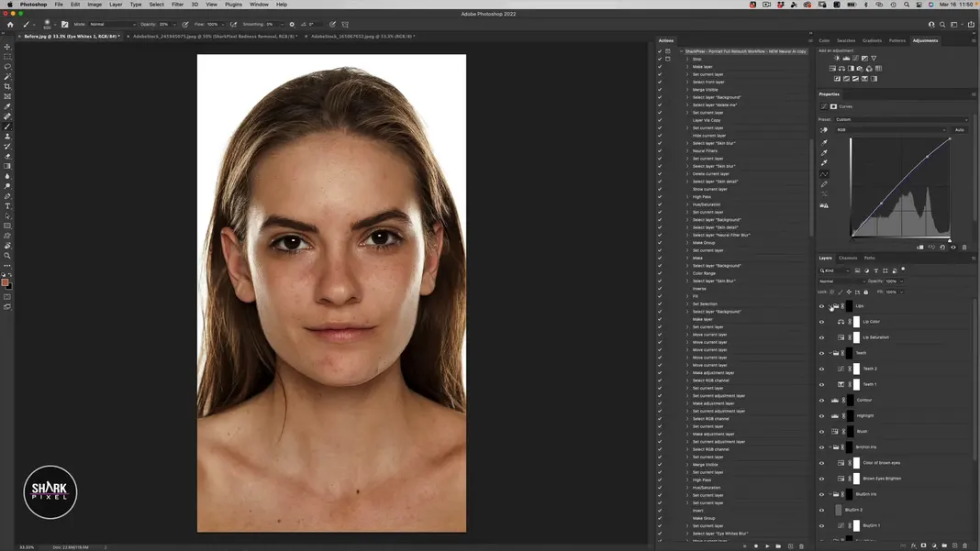980x551 pixels.
Task: Reset Curves to adjustment defaults
Action: pyautogui.click(x=942, y=248)
